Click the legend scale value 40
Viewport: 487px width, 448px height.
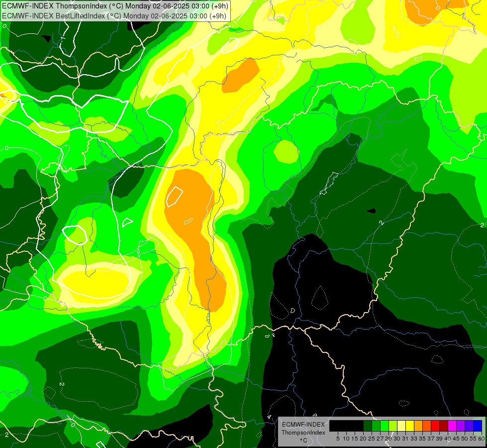coord(448,439)
